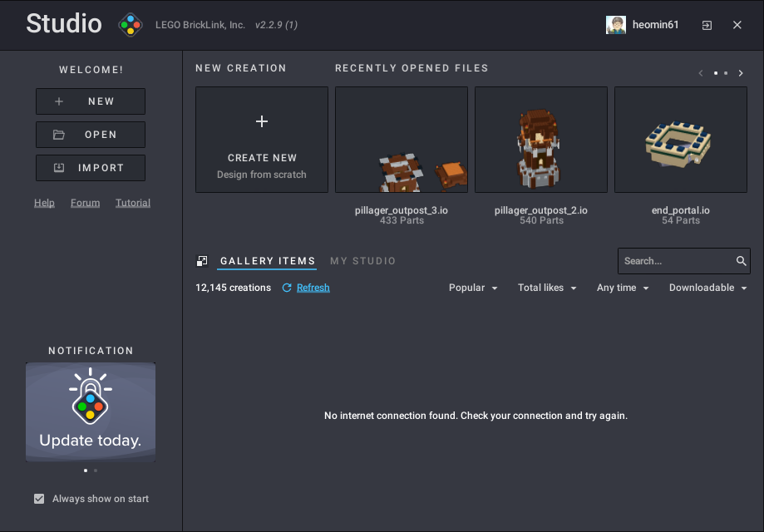Image resolution: width=764 pixels, height=532 pixels.
Task: Open the Any time dropdown
Action: click(623, 288)
